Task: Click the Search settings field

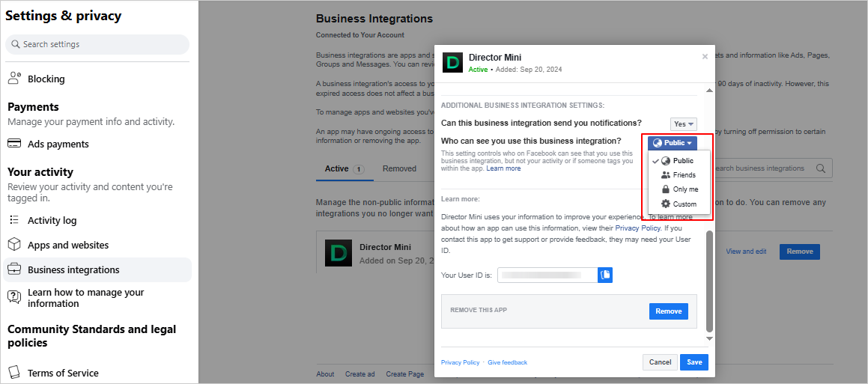Action: point(97,44)
